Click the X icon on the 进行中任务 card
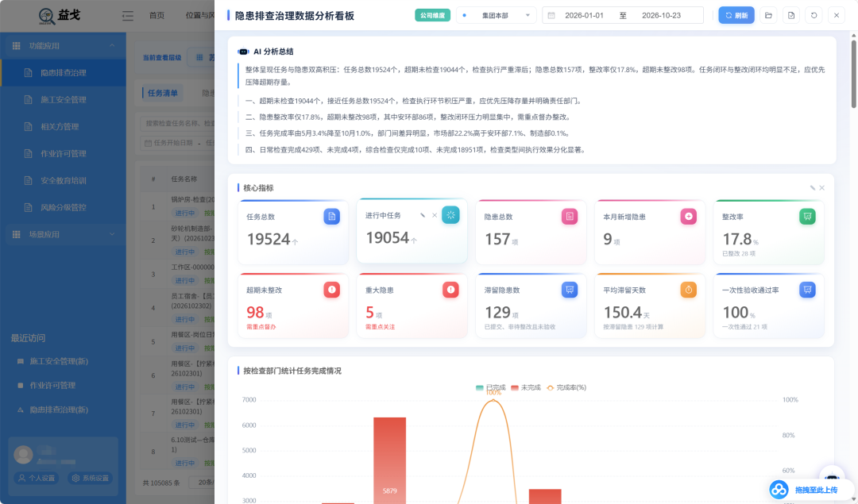Viewport: 858px width, 504px height. coord(435,215)
